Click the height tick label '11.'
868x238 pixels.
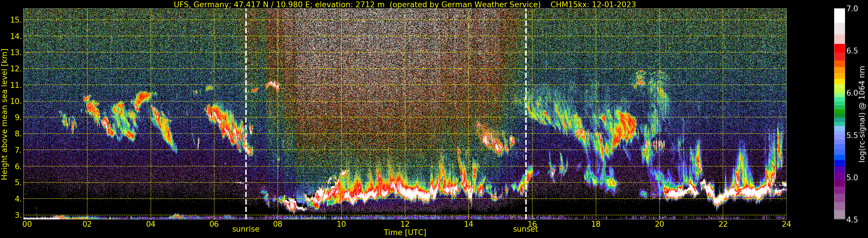tap(16, 85)
